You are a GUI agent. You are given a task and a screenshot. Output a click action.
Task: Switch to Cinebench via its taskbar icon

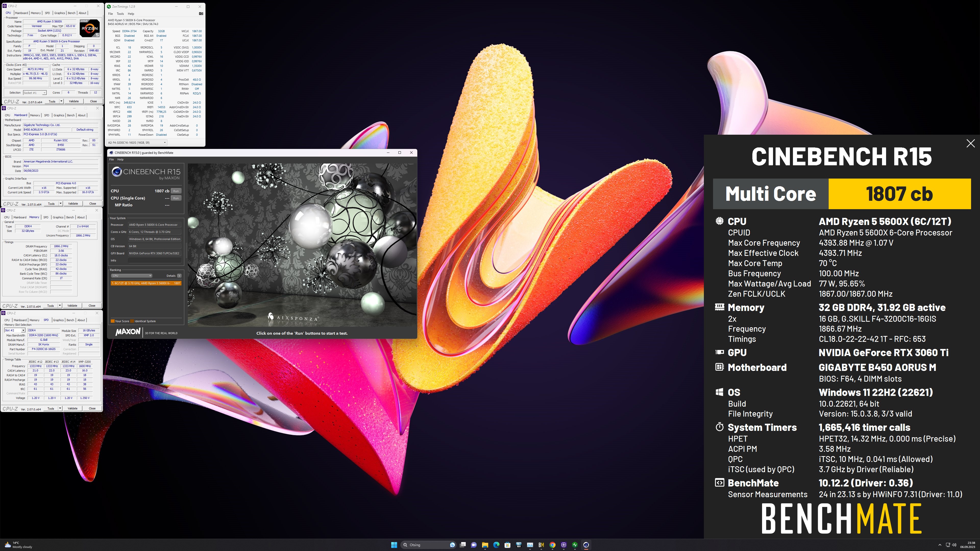[x=586, y=545]
